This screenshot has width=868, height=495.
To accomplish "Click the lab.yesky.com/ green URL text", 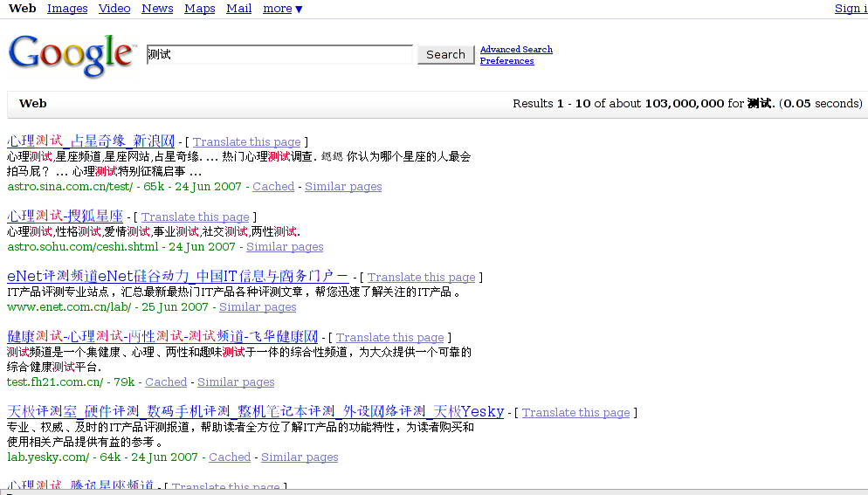I will click(48, 457).
